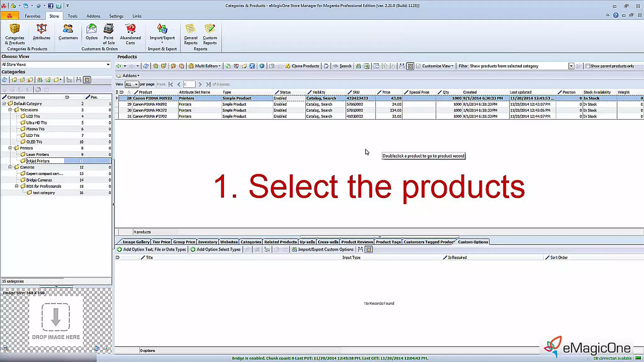This screenshot has height=362, width=644.
Task: Open the Inventory tab
Action: (207, 242)
